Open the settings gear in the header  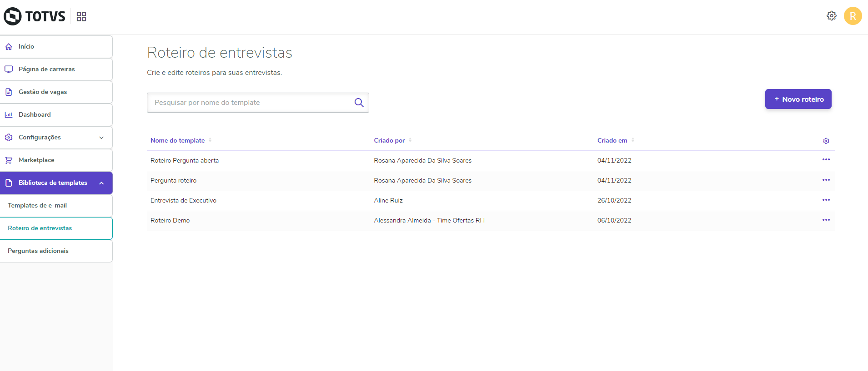click(x=832, y=16)
